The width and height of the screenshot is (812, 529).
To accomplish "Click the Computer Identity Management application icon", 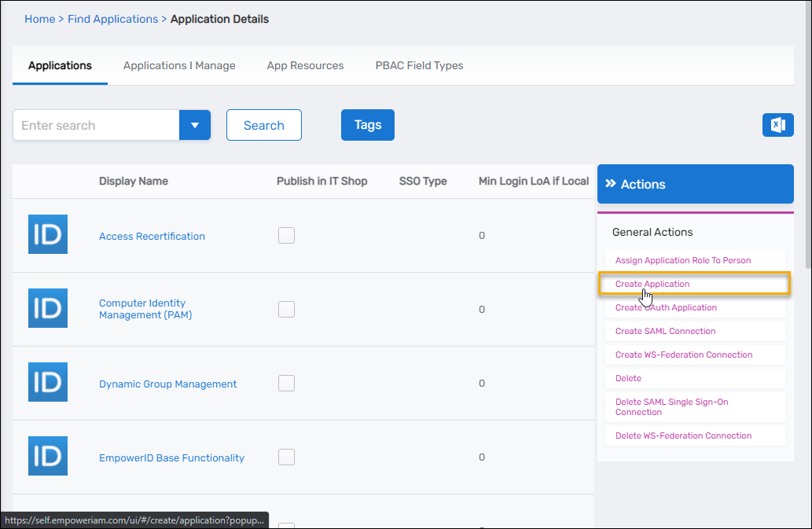I will pos(47,308).
